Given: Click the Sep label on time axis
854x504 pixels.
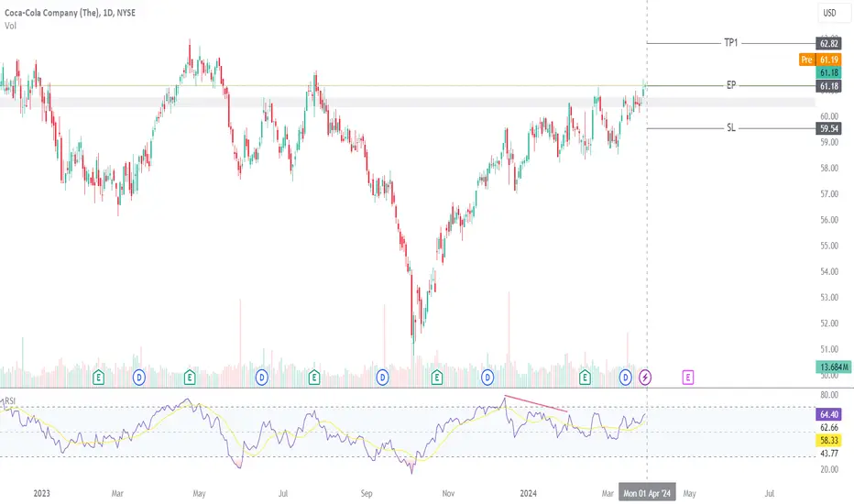Looking at the screenshot, I should [x=367, y=493].
